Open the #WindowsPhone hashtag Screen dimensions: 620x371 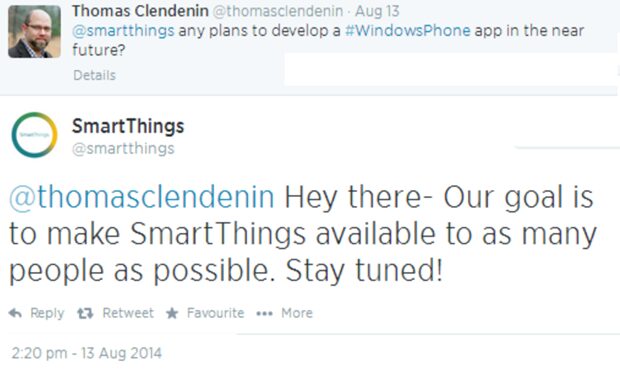click(x=408, y=30)
